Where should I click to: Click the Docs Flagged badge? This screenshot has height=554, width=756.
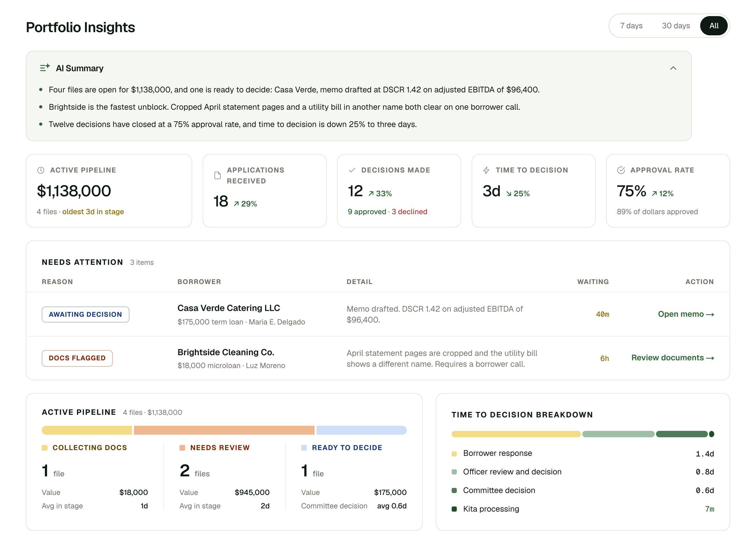pyautogui.click(x=77, y=358)
